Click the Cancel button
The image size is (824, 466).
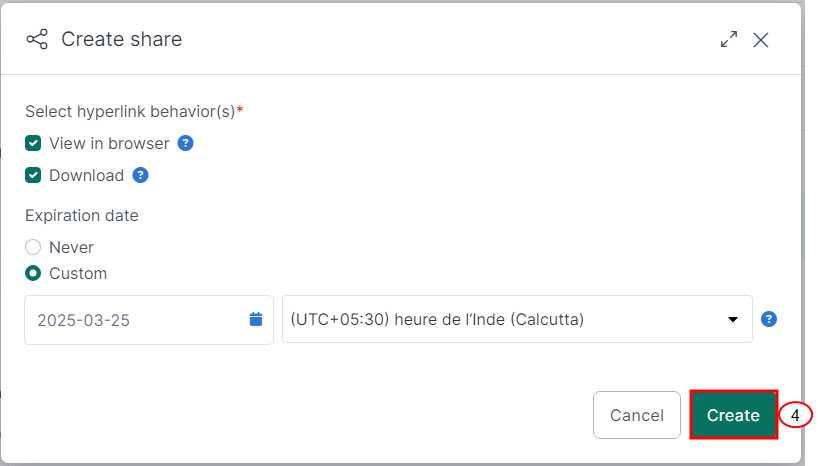(x=637, y=415)
